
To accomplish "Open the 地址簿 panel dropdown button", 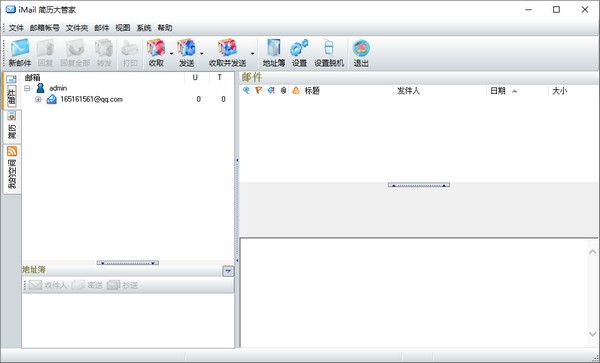I will (x=228, y=271).
